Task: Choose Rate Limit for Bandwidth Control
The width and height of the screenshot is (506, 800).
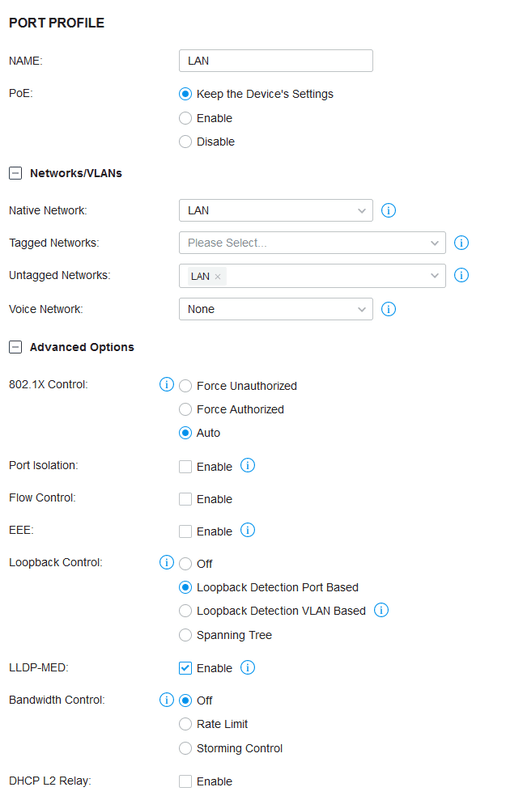Action: (x=185, y=724)
